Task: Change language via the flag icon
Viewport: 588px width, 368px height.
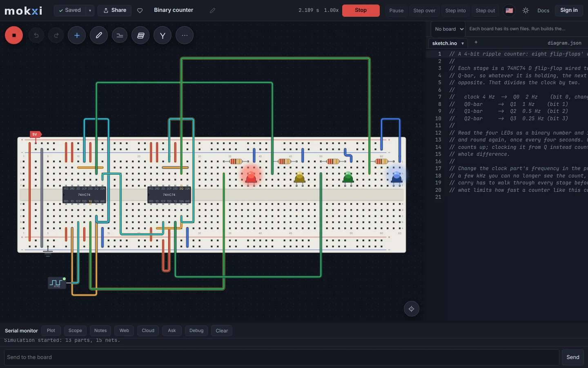Action: pos(509,11)
